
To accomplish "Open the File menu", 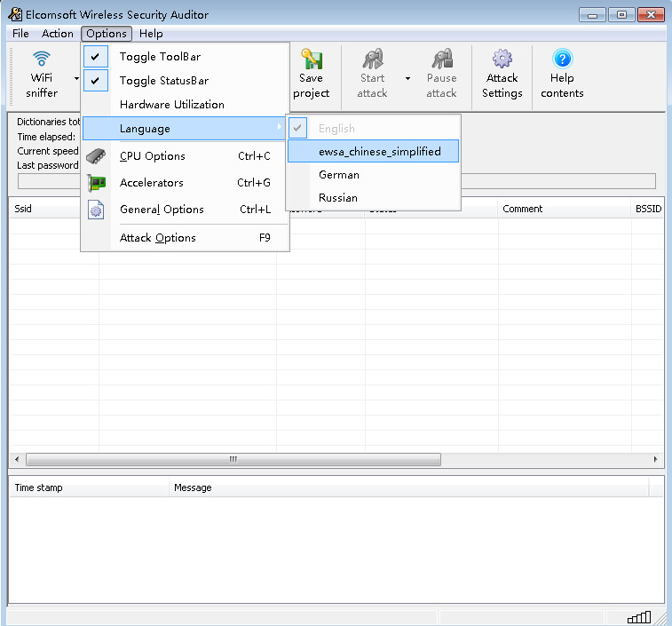I will point(20,34).
